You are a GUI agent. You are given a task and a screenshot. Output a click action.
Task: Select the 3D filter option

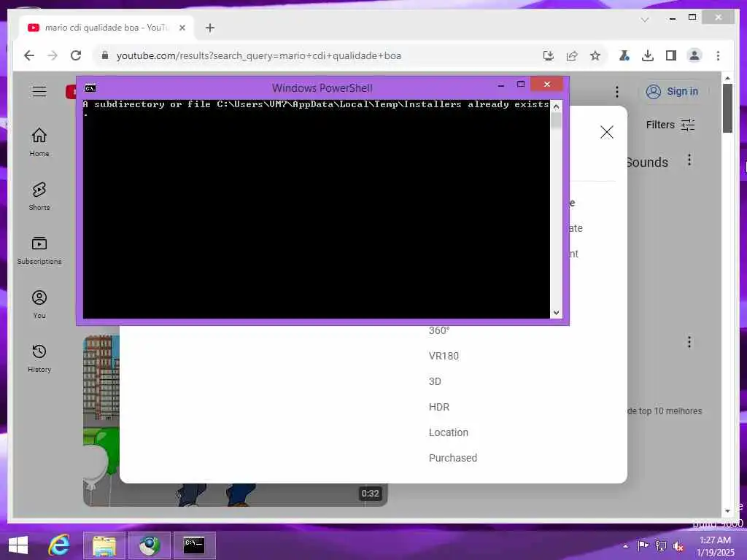point(435,381)
